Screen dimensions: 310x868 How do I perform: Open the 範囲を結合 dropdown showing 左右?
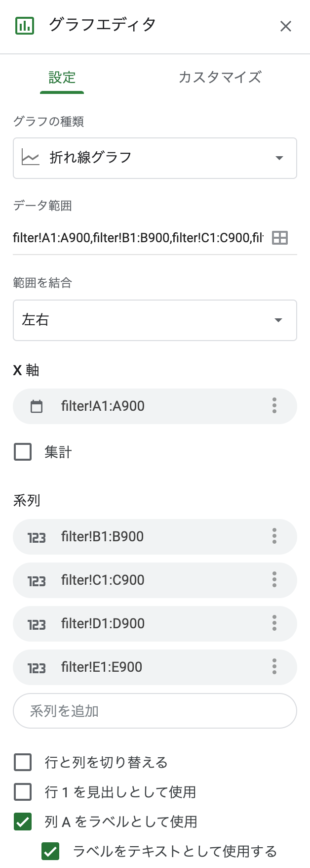click(155, 320)
